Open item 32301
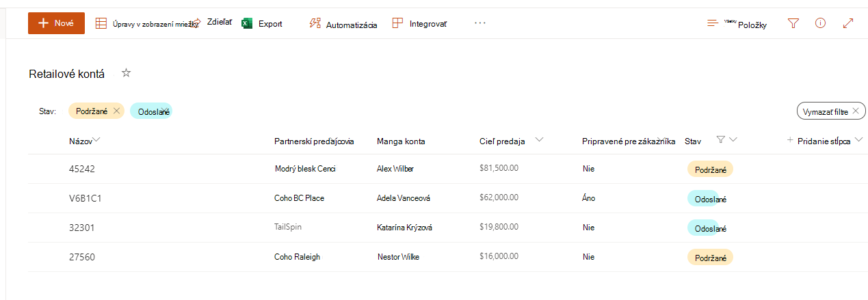Screen dimensions: 868x300 tap(81, 228)
